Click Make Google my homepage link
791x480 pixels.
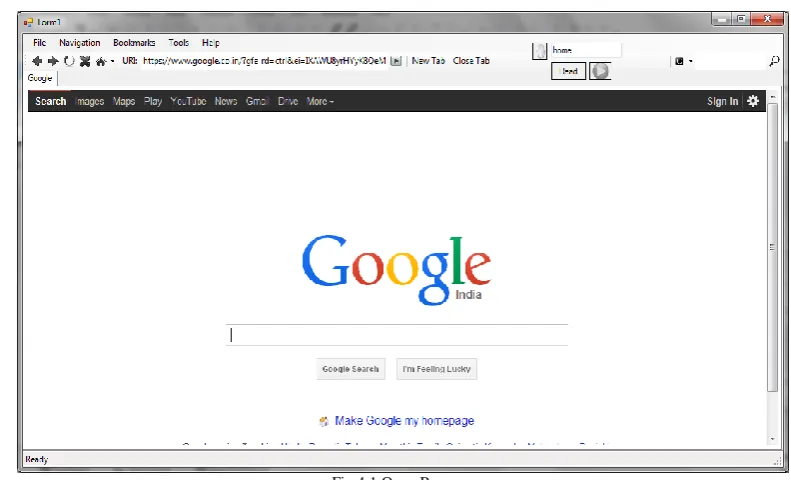pos(404,421)
